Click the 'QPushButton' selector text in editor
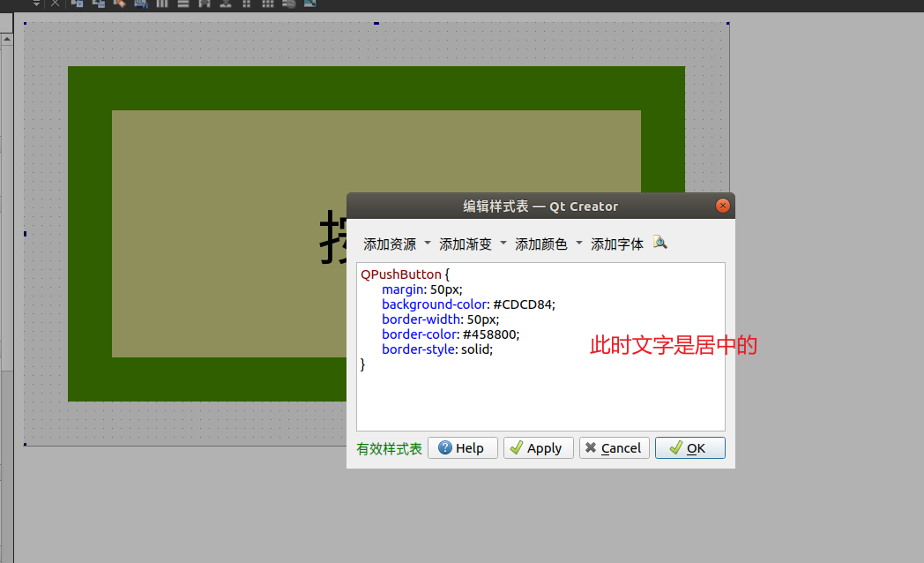 (x=400, y=274)
